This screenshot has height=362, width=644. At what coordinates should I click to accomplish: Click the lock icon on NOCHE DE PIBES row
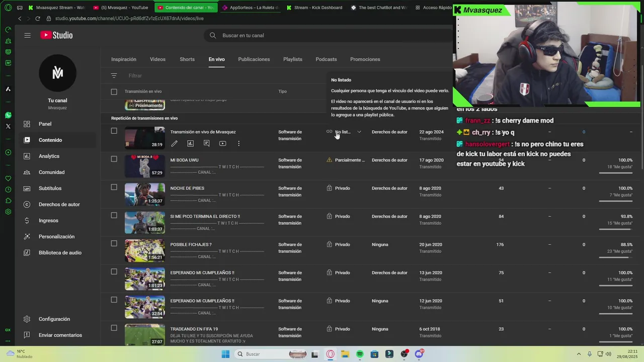(x=329, y=188)
